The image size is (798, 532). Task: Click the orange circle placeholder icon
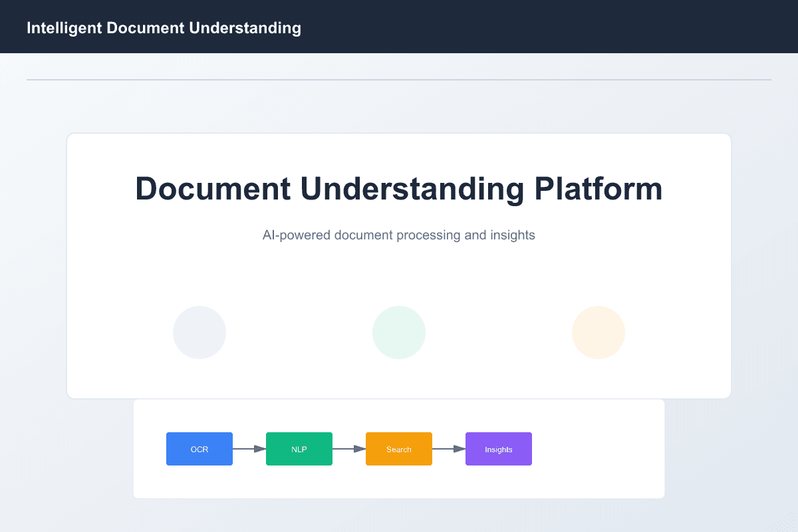pos(598,332)
